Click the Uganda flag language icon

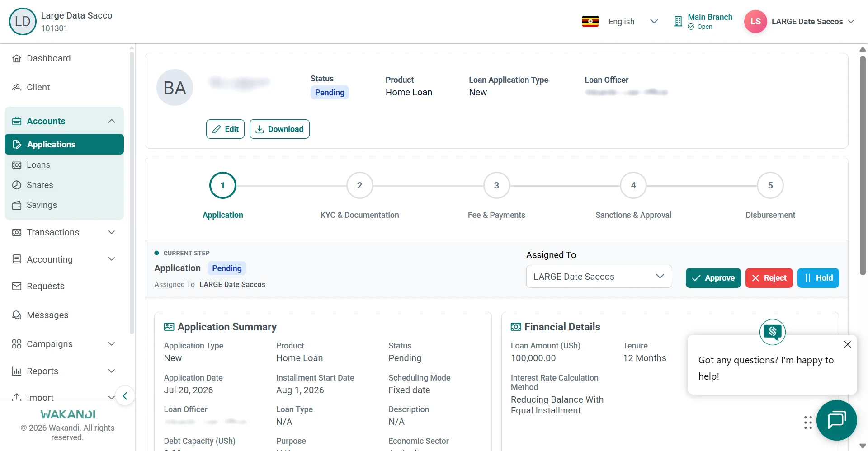pos(590,21)
